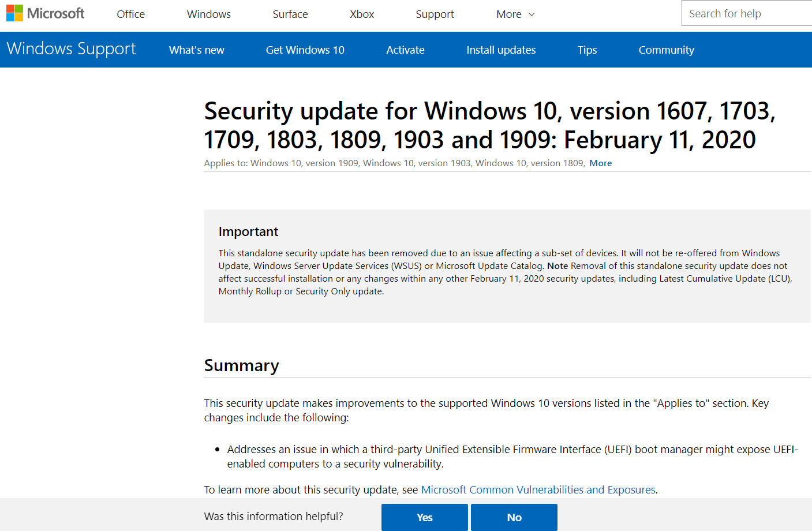Expand the More dropdown menu
This screenshot has width=812, height=531.
515,14
